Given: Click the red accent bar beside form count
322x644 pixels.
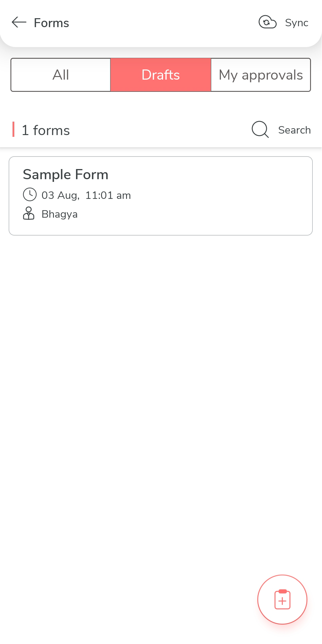Looking at the screenshot, I should [13, 129].
